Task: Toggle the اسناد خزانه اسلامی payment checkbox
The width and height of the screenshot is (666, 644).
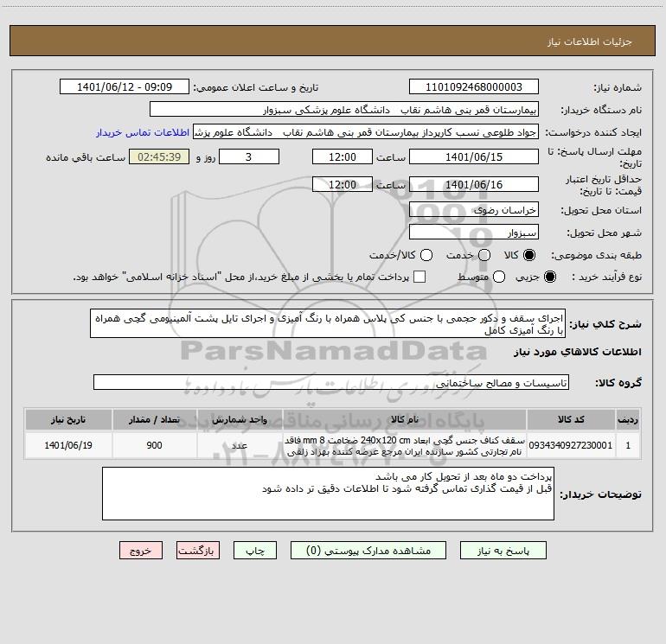Action: [419, 277]
